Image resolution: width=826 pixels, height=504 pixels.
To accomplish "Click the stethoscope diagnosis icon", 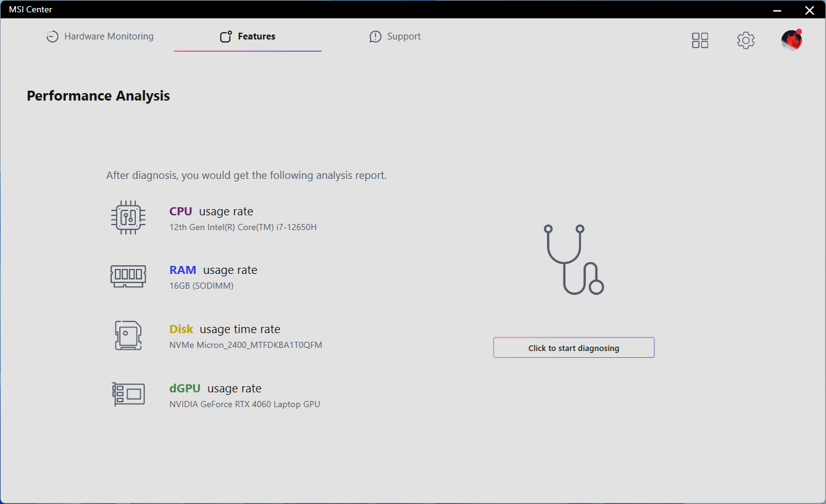I will tap(574, 260).
